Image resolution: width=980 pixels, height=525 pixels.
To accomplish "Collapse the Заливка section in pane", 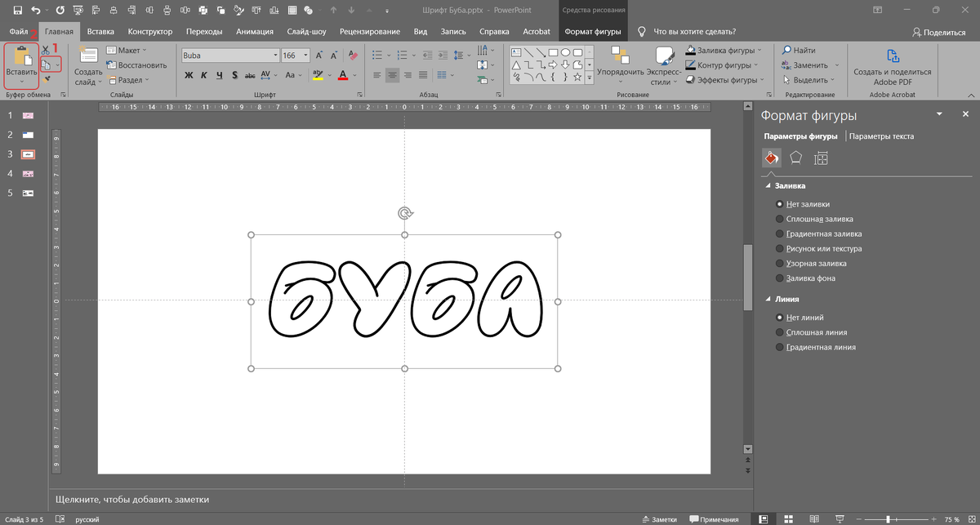I will click(768, 186).
